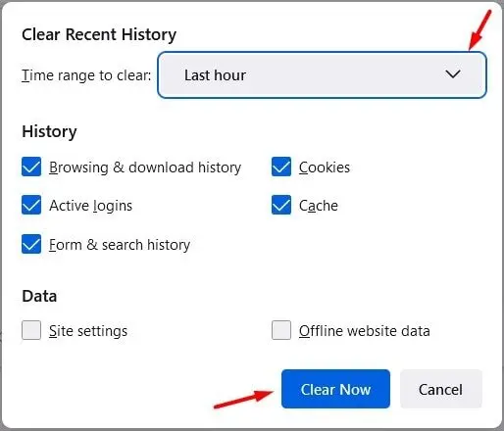Image resolution: width=504 pixels, height=431 pixels.
Task: Click the chevron arrow in time range box
Action: click(x=453, y=74)
